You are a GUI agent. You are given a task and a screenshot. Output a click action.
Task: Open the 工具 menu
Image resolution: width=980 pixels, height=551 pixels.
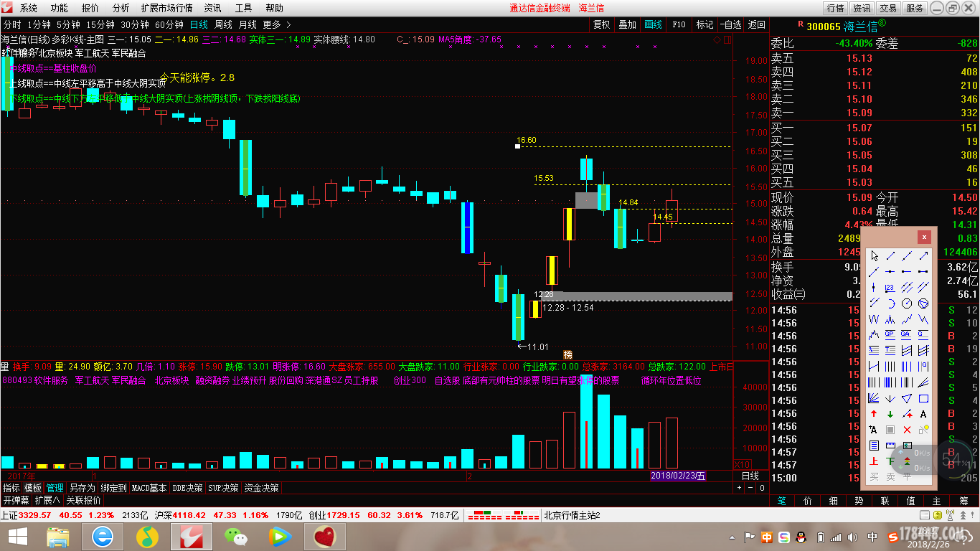tap(244, 8)
